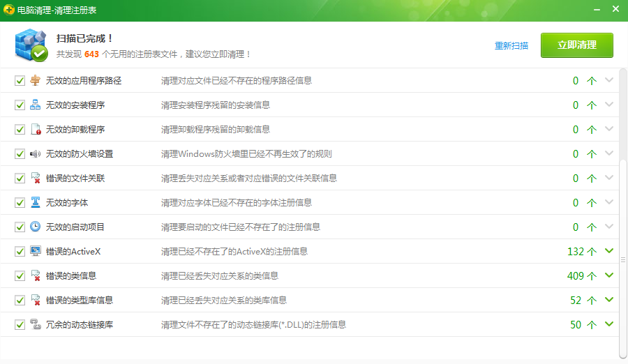628x364 pixels.
Task: Uncheck 冗余的动态链接库 checkbox
Action: point(20,325)
